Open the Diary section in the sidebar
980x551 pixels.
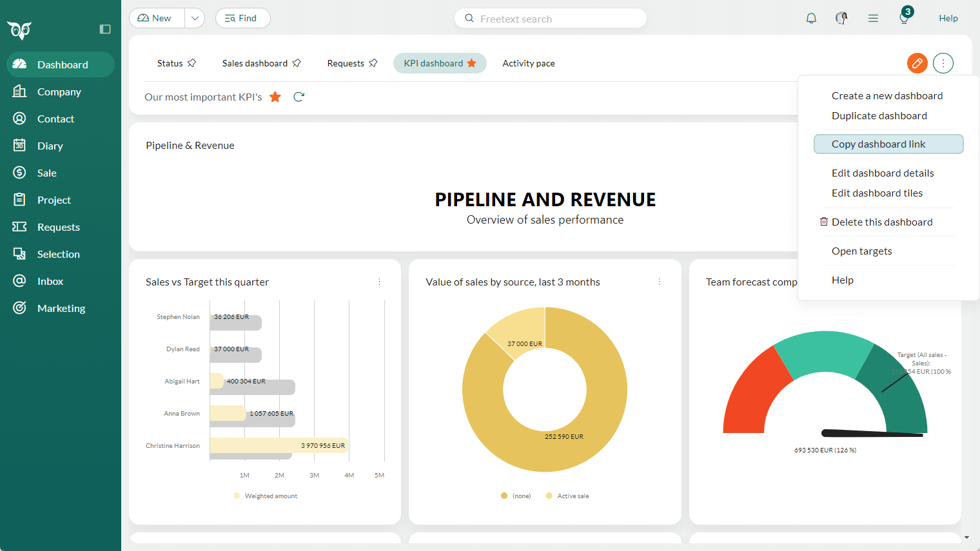pos(51,146)
